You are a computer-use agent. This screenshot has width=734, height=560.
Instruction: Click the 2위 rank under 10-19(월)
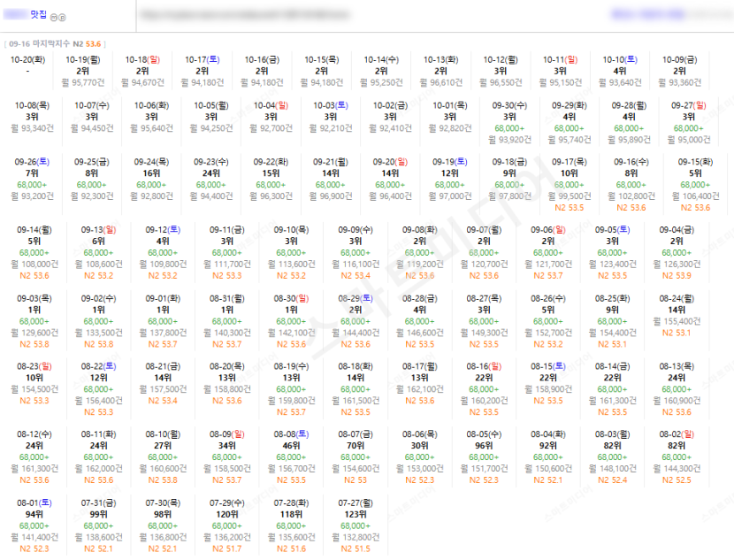point(83,71)
